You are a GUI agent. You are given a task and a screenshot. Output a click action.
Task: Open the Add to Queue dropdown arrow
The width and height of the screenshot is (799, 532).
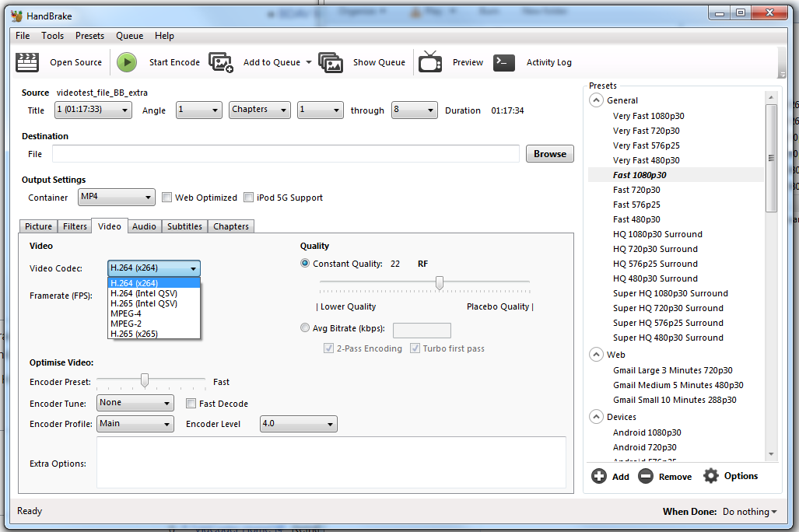pos(309,62)
